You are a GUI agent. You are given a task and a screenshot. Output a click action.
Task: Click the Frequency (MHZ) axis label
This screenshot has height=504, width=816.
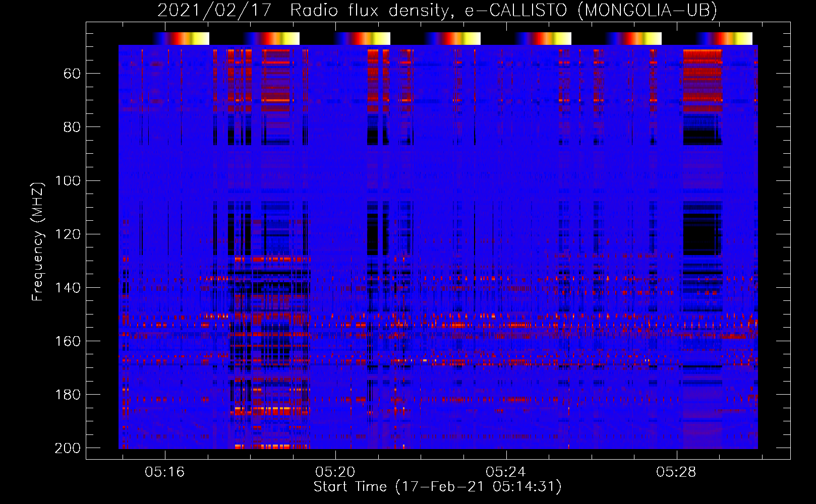[38, 241]
